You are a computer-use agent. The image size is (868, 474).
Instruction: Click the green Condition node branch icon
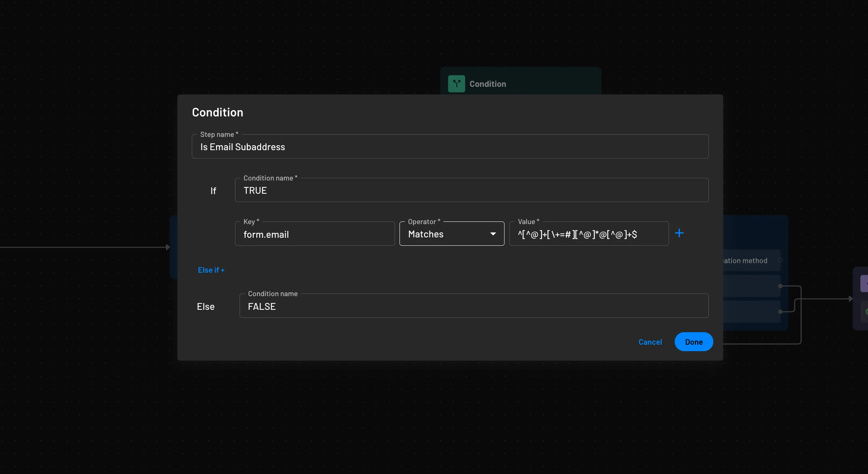(x=456, y=84)
